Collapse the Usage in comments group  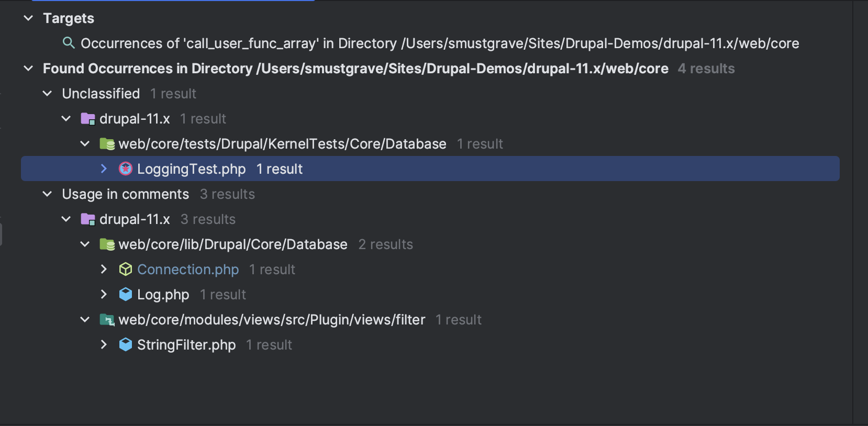[x=47, y=194]
